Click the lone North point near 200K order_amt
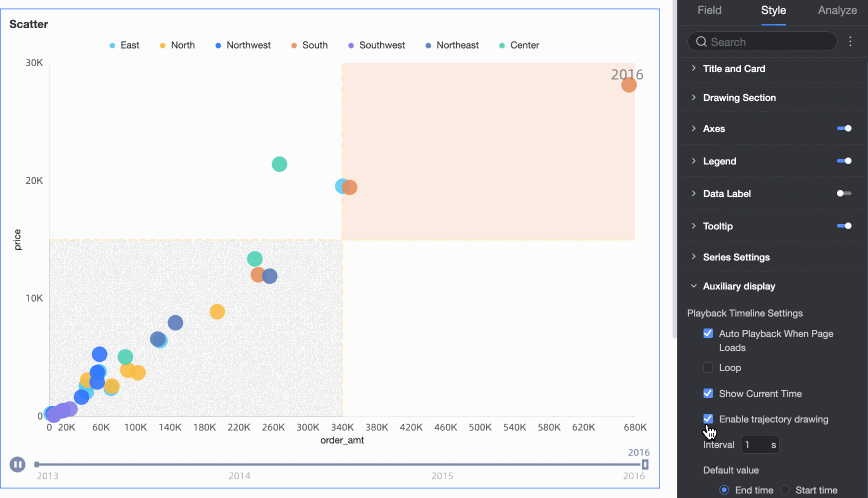Screen dimensions: 868x498 click(217, 312)
